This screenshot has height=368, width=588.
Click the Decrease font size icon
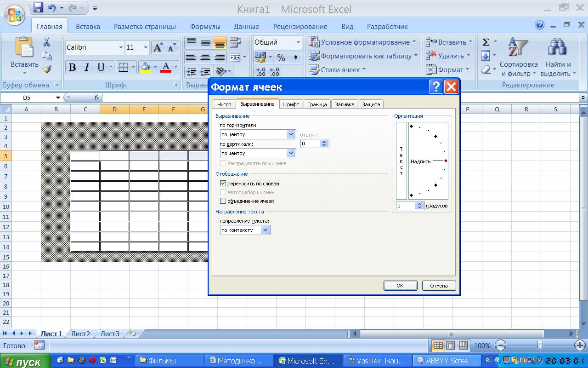tap(171, 47)
